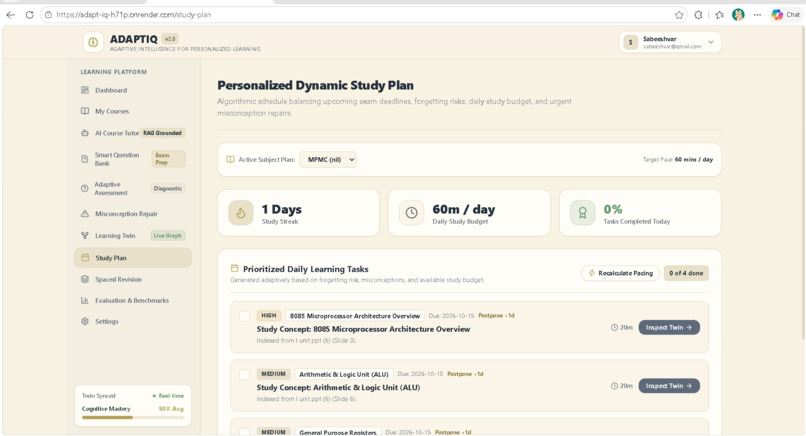Click the Evaluation bar chart icon
The height and width of the screenshot is (436, 806).
click(x=85, y=300)
